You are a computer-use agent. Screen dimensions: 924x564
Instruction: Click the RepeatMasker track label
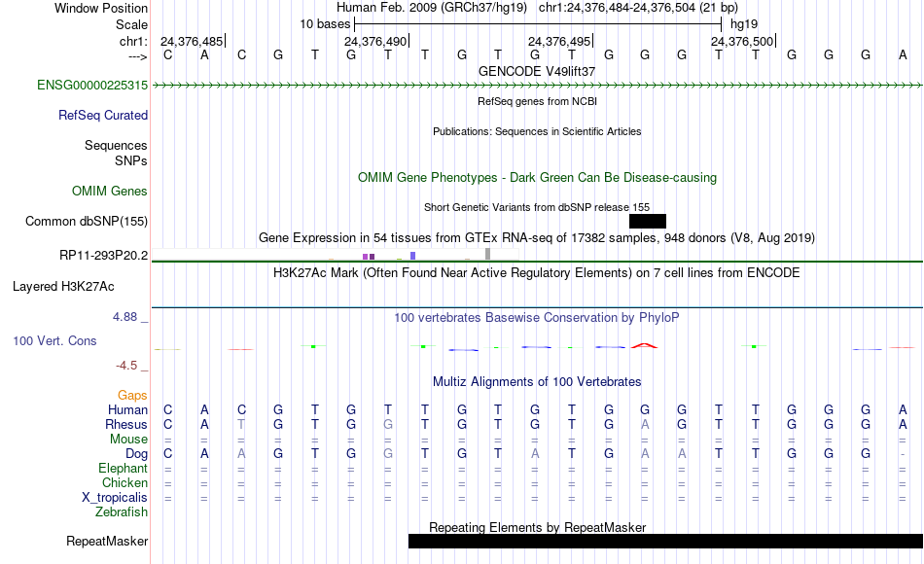[x=107, y=541]
